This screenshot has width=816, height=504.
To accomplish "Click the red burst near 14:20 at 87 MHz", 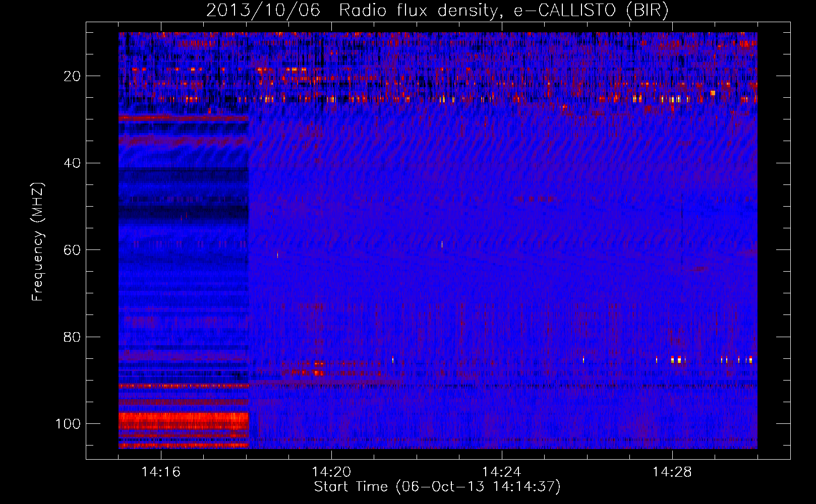I will [318, 368].
